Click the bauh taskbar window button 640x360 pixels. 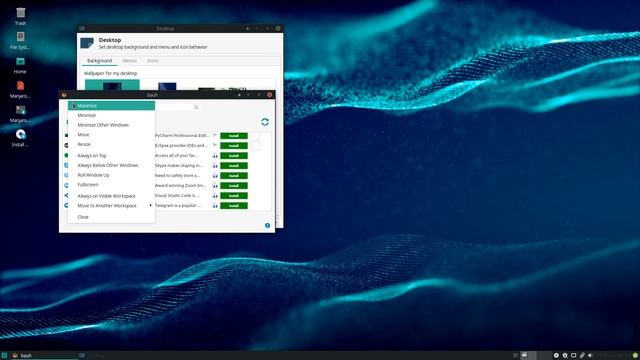(44, 356)
